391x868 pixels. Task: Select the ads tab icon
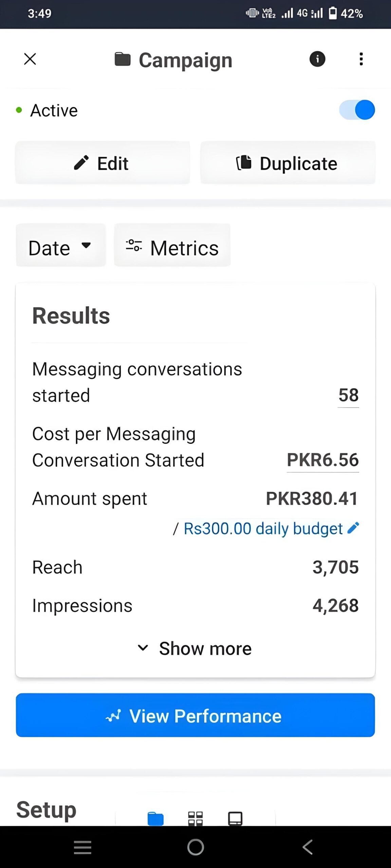(x=235, y=819)
